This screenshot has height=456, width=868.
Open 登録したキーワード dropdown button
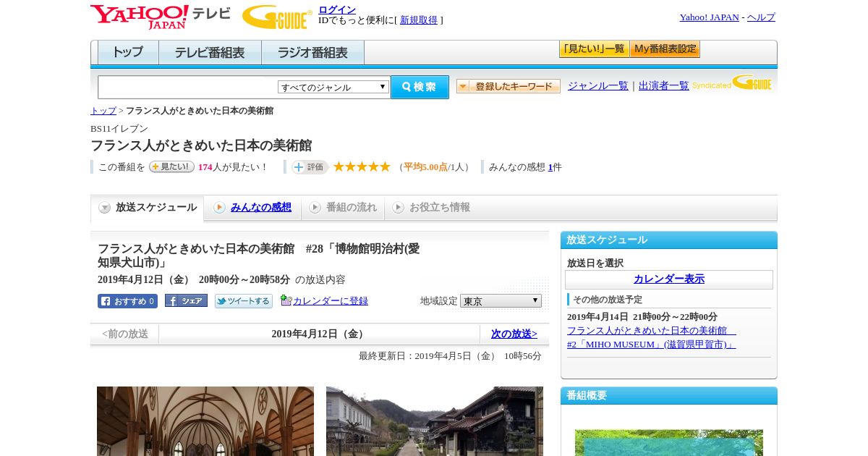pos(509,86)
